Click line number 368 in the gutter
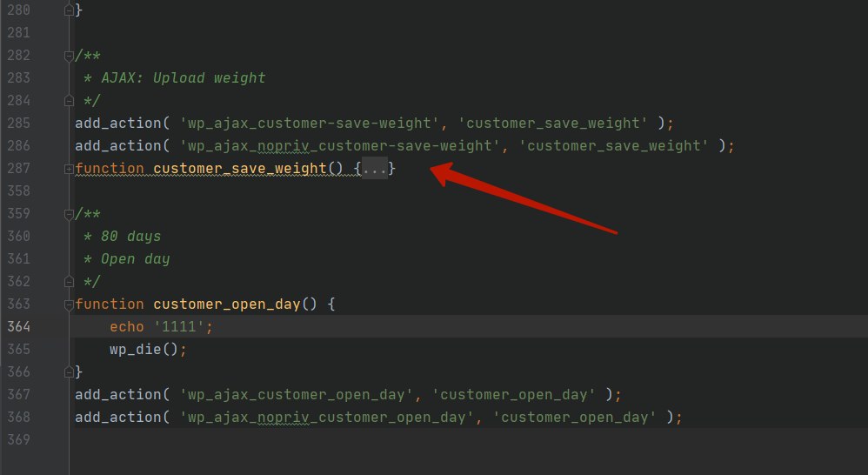This screenshot has height=475, width=868. click(x=19, y=418)
